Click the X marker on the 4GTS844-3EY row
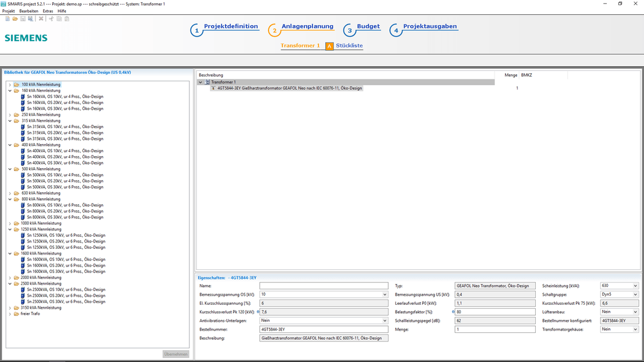The image size is (644, 362). 213,88
